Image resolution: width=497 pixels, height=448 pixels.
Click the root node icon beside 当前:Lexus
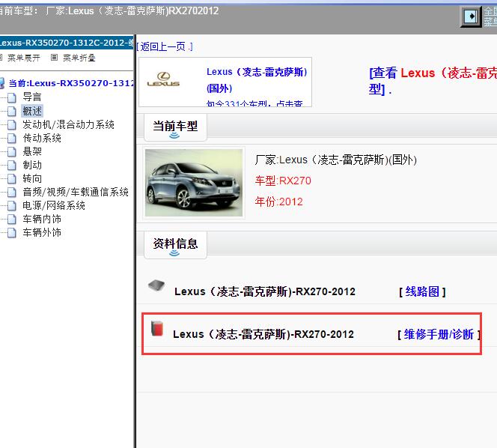point(2,83)
